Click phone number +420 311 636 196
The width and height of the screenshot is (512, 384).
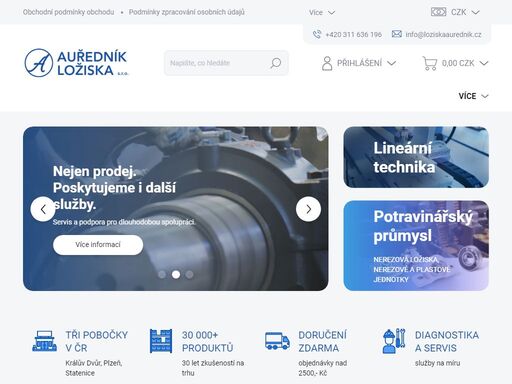(x=353, y=34)
